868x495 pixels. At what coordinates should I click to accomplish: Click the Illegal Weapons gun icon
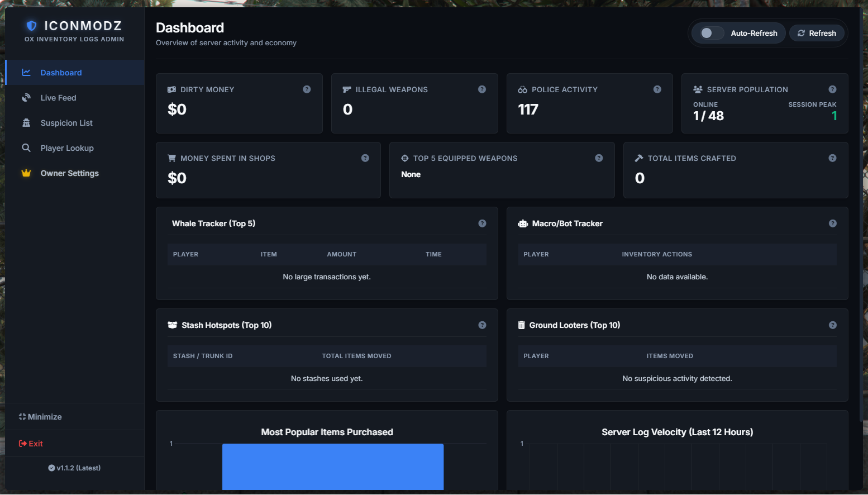347,89
